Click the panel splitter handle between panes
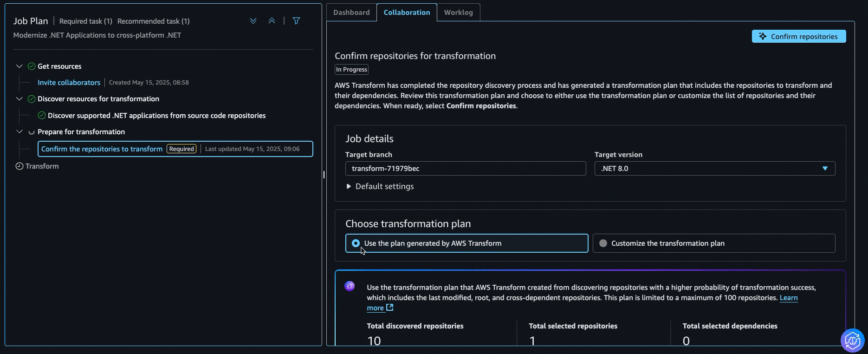This screenshot has width=868, height=354. 324,175
